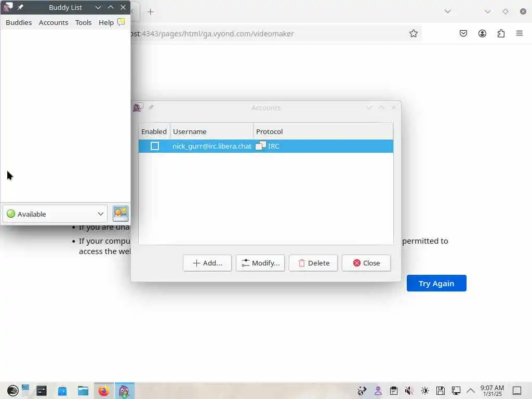Bookmark this page with the star icon

pos(413,33)
